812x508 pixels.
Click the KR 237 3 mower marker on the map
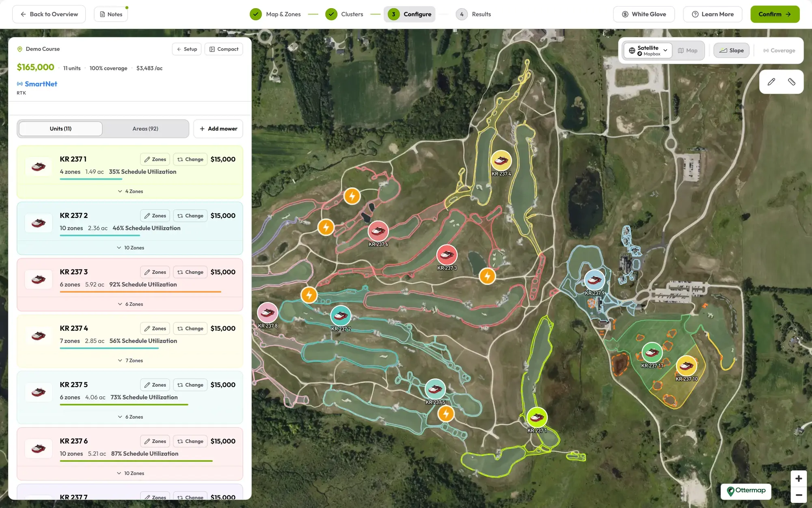[447, 255]
